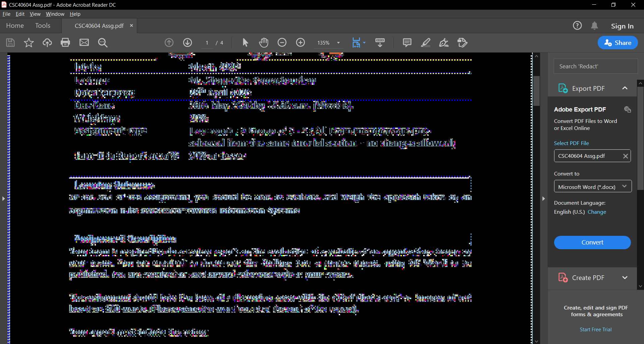This screenshot has height=344, width=644.
Task: Select the text selection arrow tool
Action: tap(245, 43)
